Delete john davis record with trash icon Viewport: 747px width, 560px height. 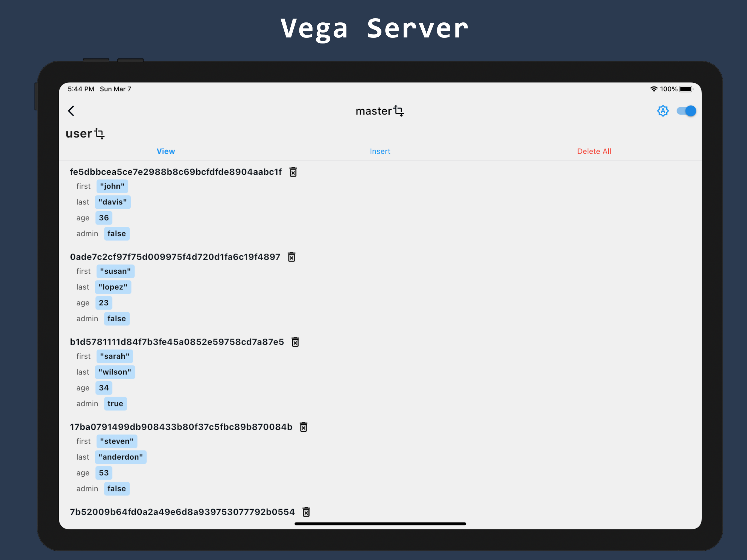click(293, 172)
